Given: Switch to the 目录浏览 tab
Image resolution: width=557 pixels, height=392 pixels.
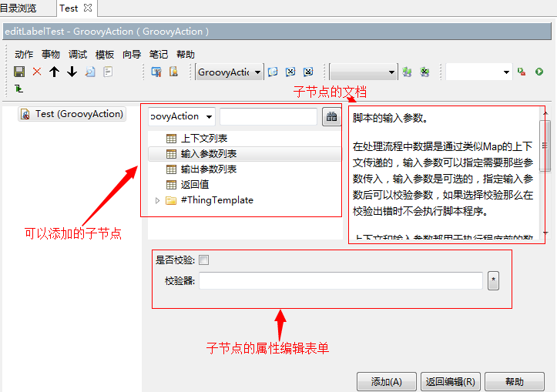Looking at the screenshot, I should click(x=18, y=8).
